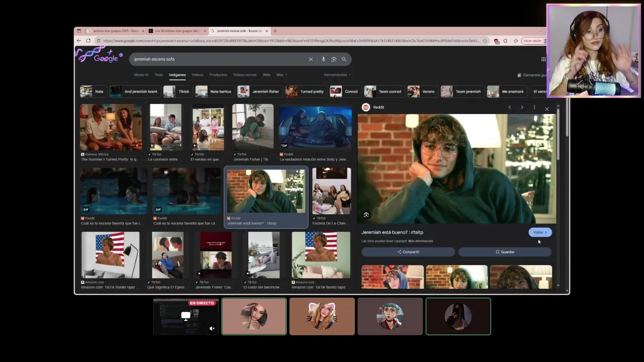Viewport: 644px width, 362px height.
Task: Filter by 'And jeremiah brent' chip
Action: click(135, 92)
